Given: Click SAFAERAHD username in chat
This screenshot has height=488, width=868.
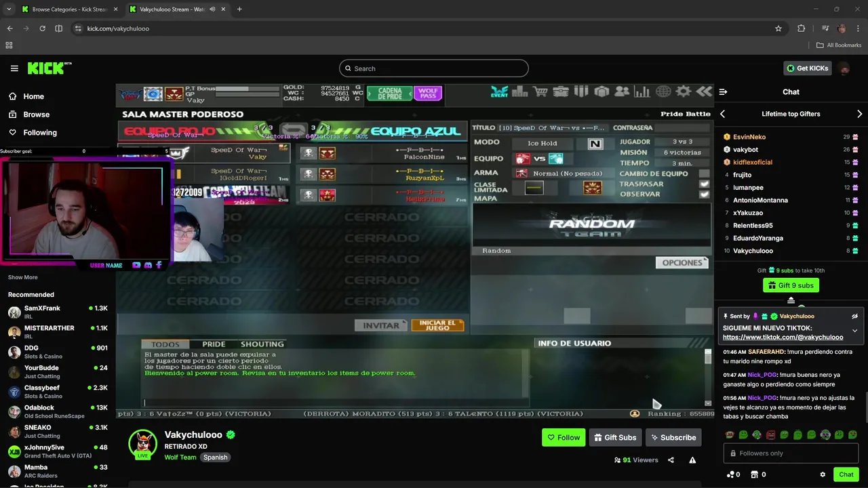Looking at the screenshot, I should coord(766,352).
